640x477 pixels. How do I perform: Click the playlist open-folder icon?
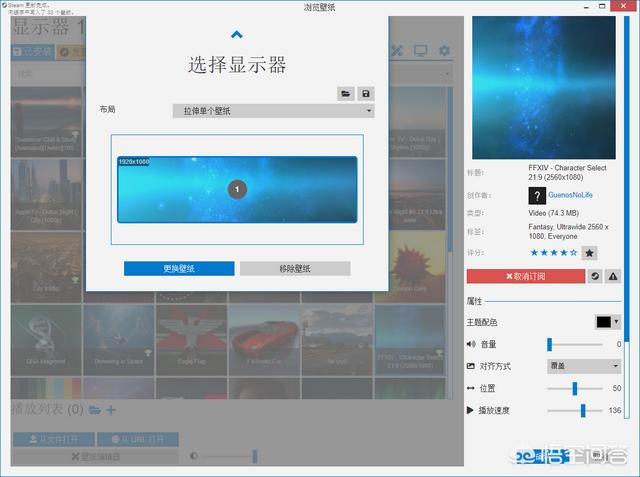95,410
